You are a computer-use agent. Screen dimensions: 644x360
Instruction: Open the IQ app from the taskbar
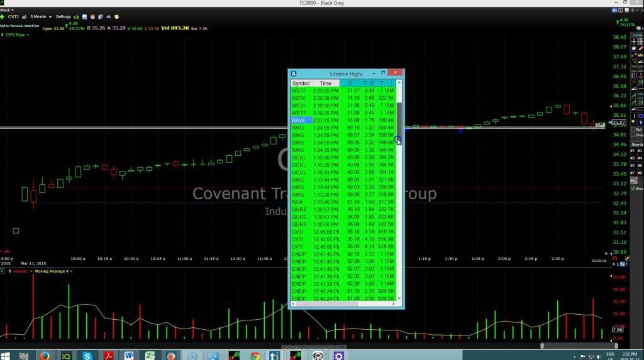(x=66, y=356)
